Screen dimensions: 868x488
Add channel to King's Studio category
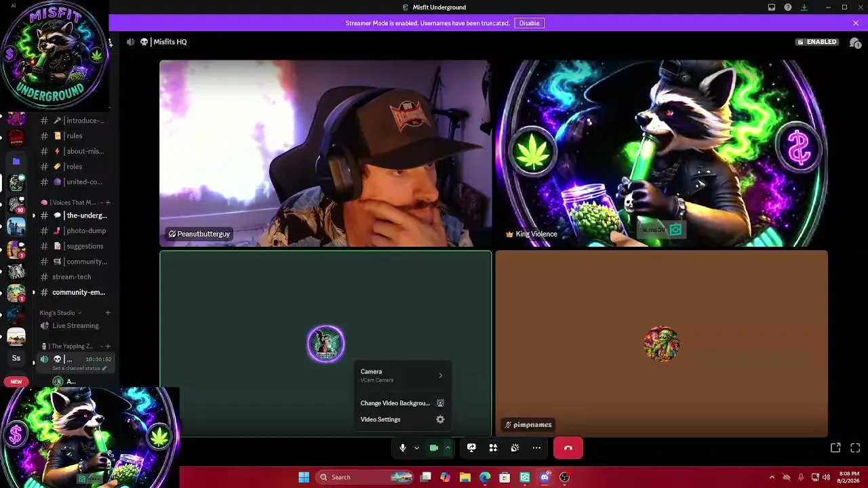[x=108, y=313]
